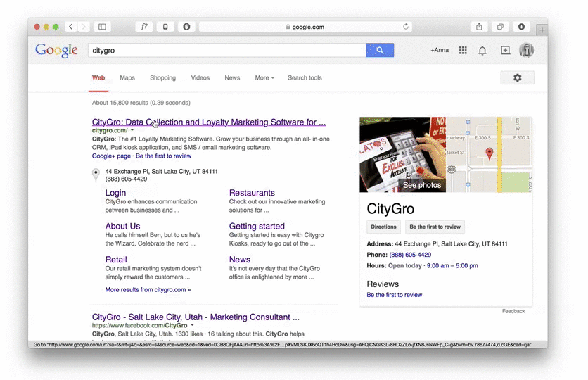Switch to the Maps tab
This screenshot has height=380, width=588.
[127, 77]
